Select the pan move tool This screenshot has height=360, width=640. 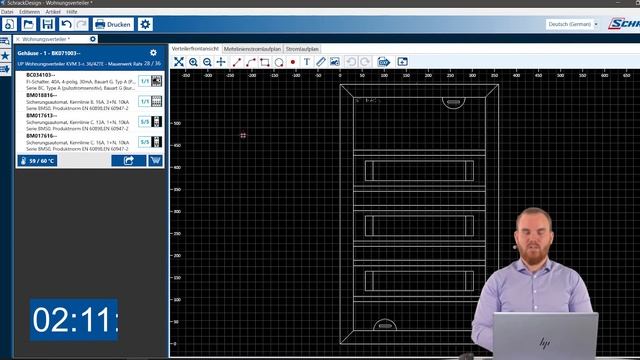[x=221, y=62]
